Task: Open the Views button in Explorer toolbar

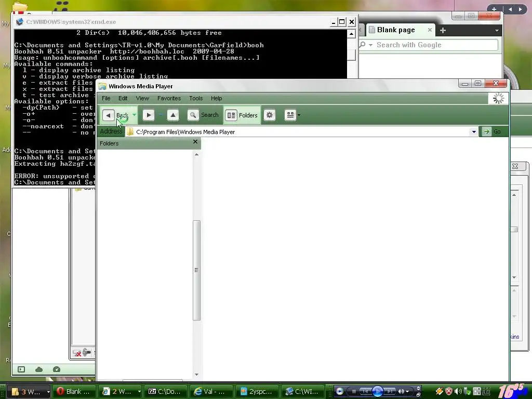Action: tap(290, 115)
